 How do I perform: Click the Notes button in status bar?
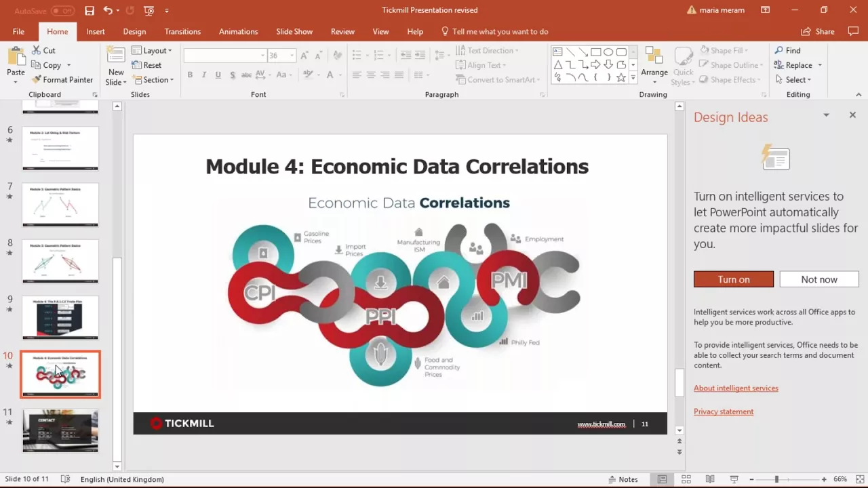tap(623, 479)
